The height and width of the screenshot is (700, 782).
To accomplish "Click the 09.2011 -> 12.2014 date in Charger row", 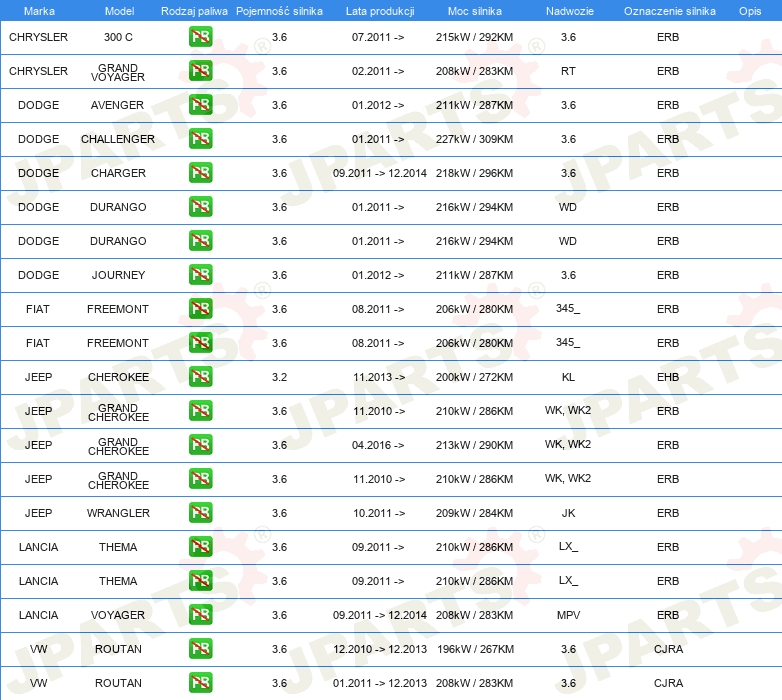I will coord(380,173).
